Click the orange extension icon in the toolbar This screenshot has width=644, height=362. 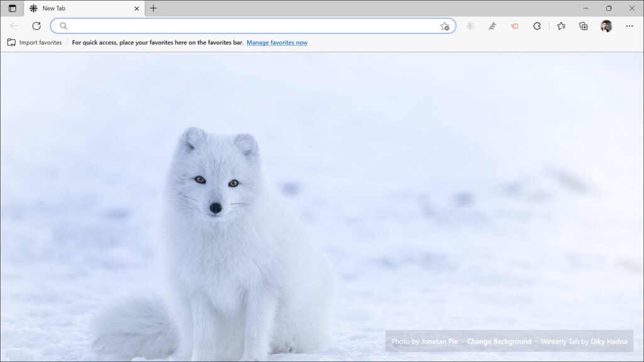(514, 26)
